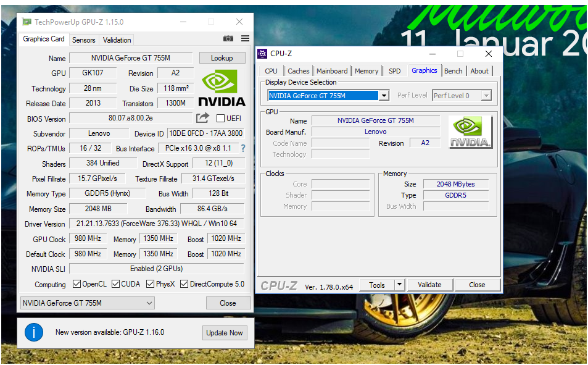Click the GPU-Z title bar app icon
The image size is (588, 365).
(27, 22)
